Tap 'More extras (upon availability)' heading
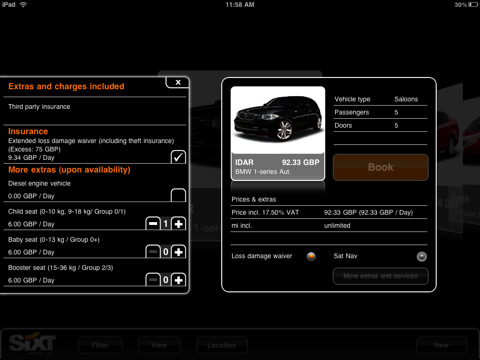This screenshot has height=360, width=480. pyautogui.click(x=69, y=170)
